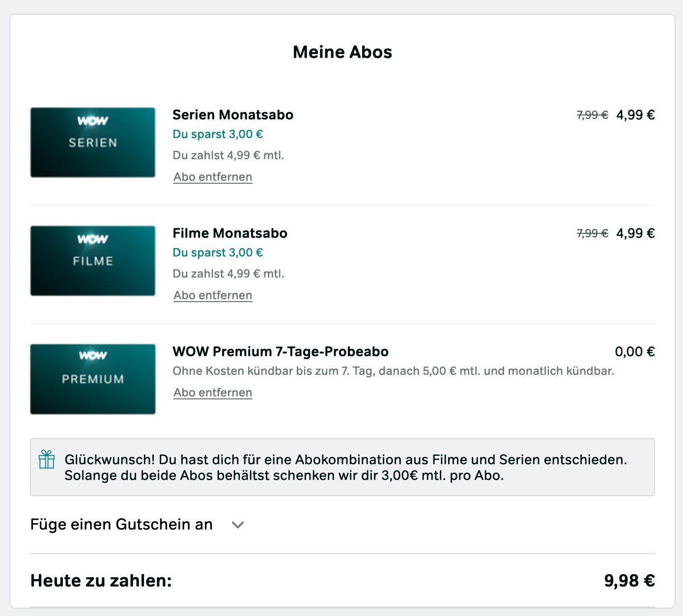Click the gift icon in promo banner
The image size is (683, 616).
(x=47, y=459)
